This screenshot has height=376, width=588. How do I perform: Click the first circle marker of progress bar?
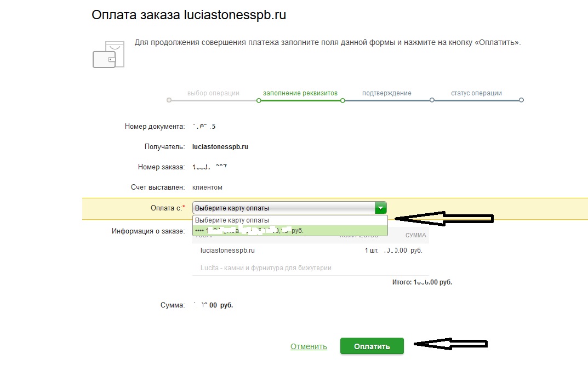[x=169, y=100]
